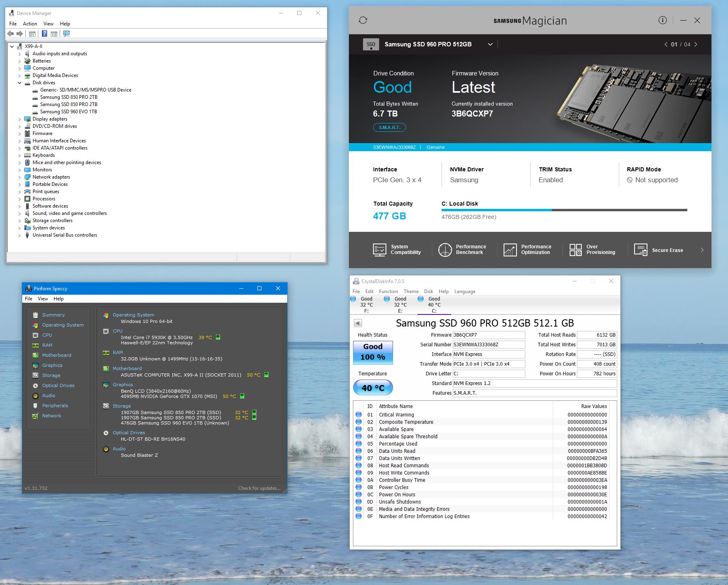728x585 pixels.
Task: Click Sound Blaster Z in Speccy
Action: (139, 455)
